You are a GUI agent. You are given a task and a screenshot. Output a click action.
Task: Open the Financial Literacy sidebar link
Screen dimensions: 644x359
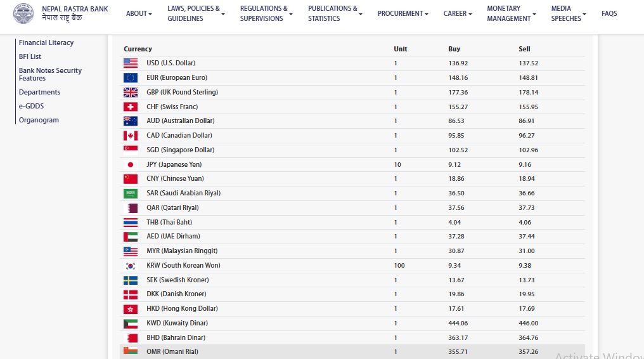click(x=46, y=42)
